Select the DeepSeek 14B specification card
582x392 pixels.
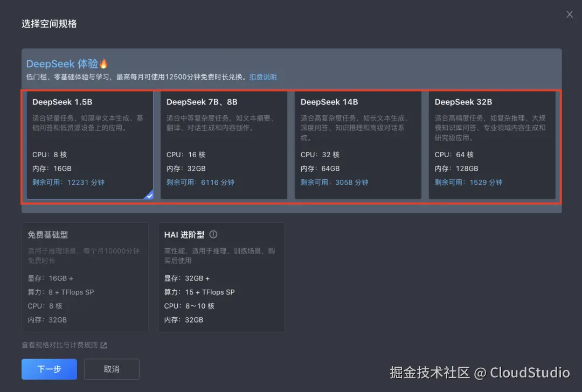pos(358,145)
